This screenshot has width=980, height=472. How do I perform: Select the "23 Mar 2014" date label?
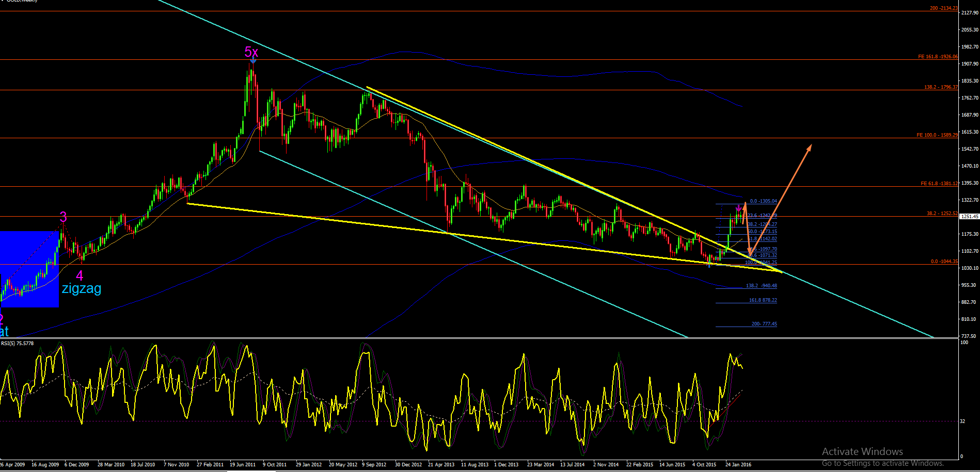coord(541,465)
